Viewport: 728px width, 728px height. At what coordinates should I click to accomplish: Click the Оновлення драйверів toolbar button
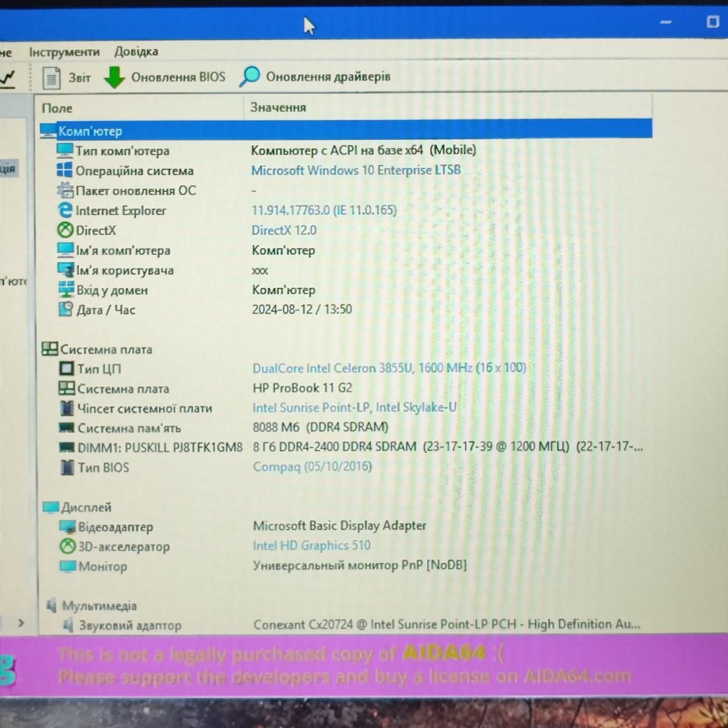(x=315, y=77)
